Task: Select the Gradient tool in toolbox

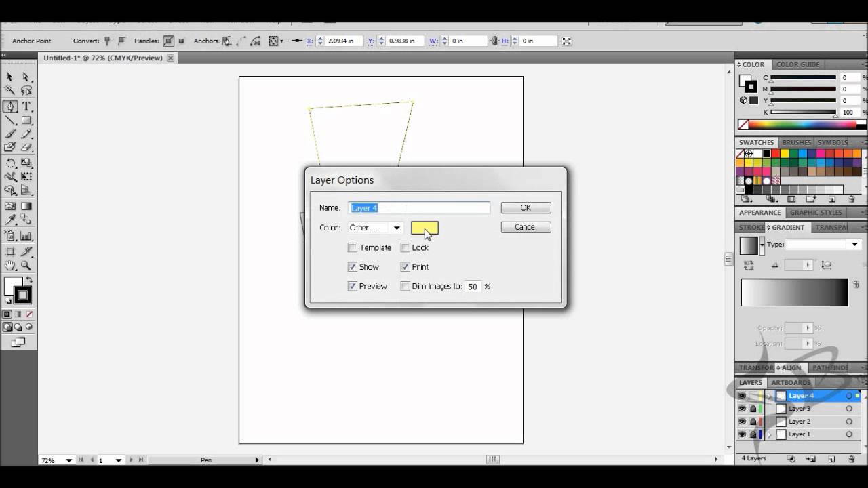Action: (26, 206)
